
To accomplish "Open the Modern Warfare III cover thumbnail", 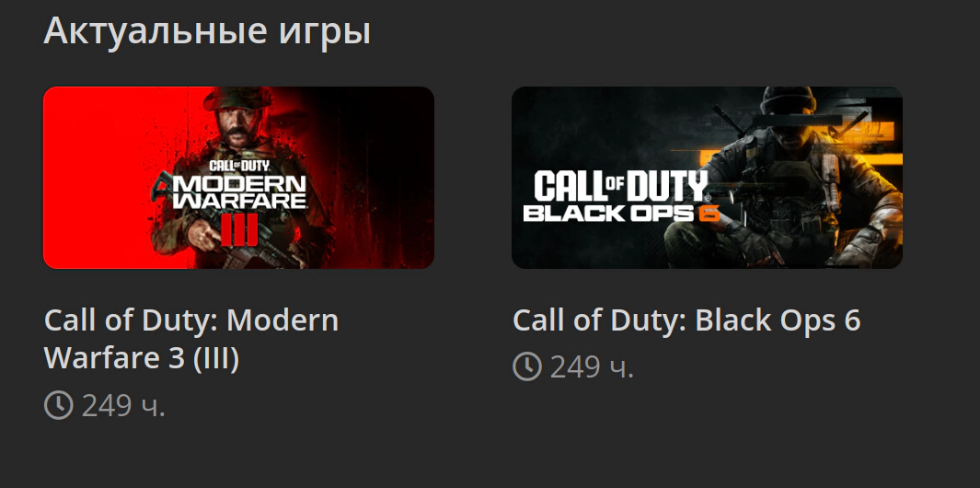I will point(238,178).
